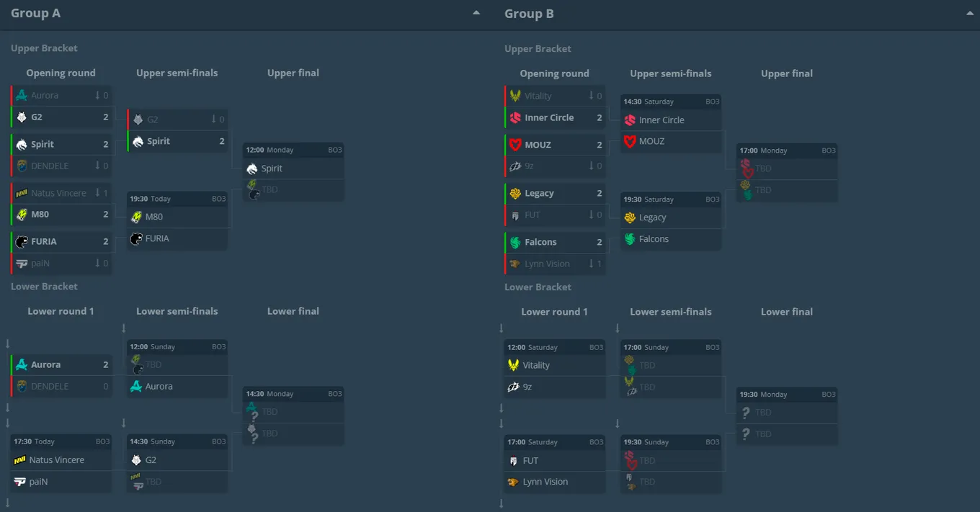
Task: Click Spirit logo in Group A opening round
Action: coord(22,144)
